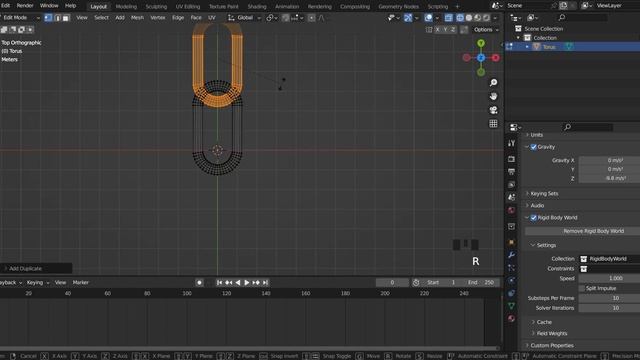Expand the Units panel
Viewport: 640px width, 360px height.
point(536,135)
